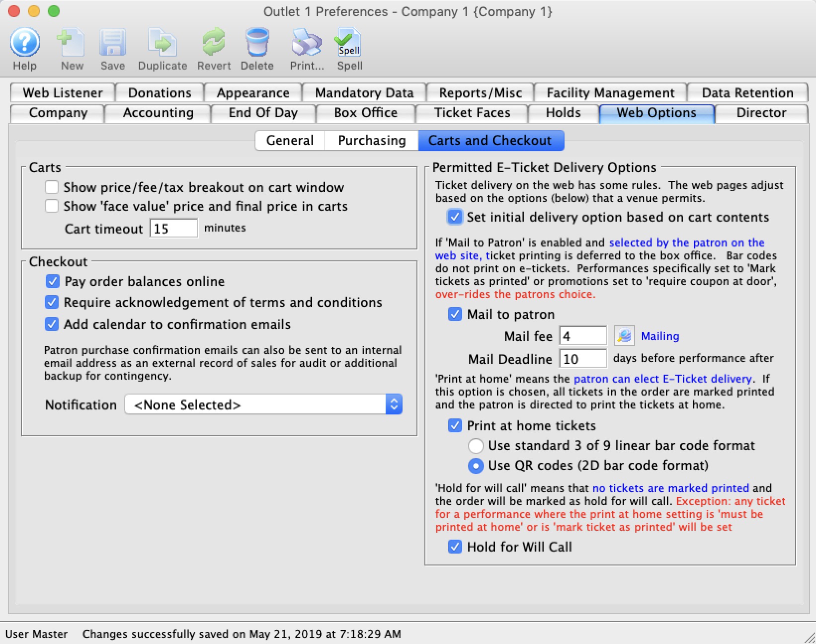Viewport: 816px width, 644px height.
Task: Switch to the Ticket Faces tab
Action: point(472,113)
